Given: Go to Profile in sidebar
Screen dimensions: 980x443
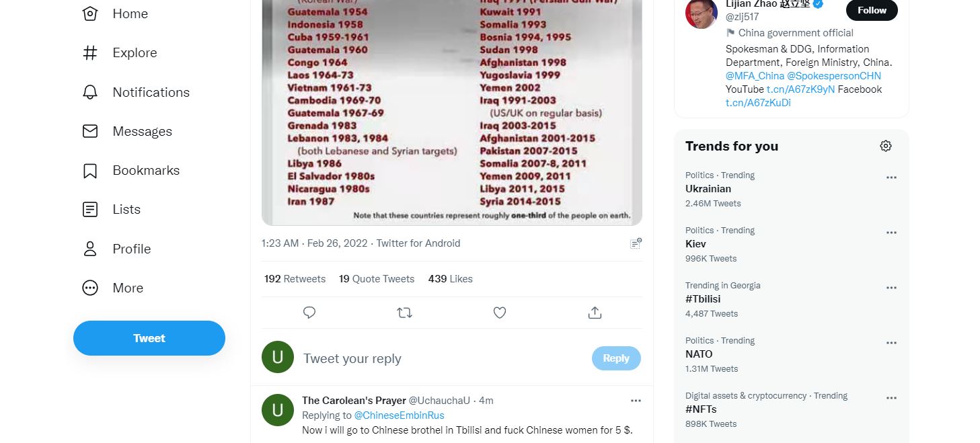Looking at the screenshot, I should [116, 249].
